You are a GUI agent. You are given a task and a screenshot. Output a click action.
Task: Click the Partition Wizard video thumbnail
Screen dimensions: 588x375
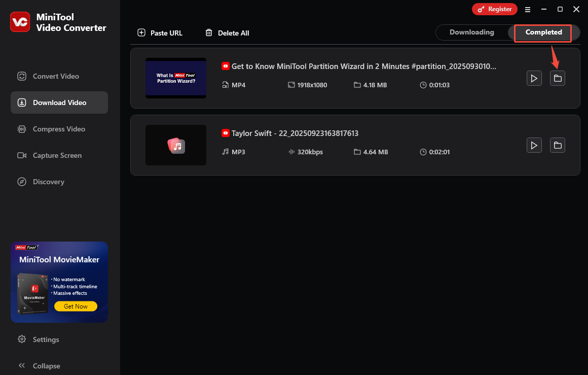tap(176, 78)
